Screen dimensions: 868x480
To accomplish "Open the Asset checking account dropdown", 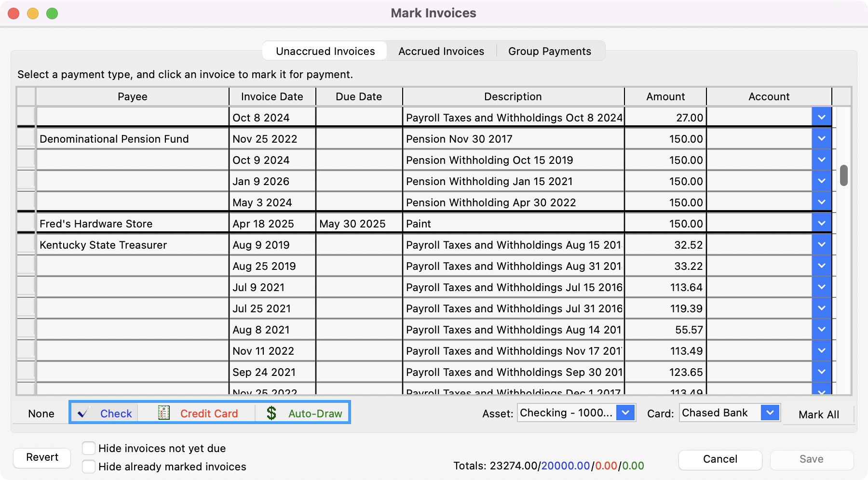I will coord(625,413).
